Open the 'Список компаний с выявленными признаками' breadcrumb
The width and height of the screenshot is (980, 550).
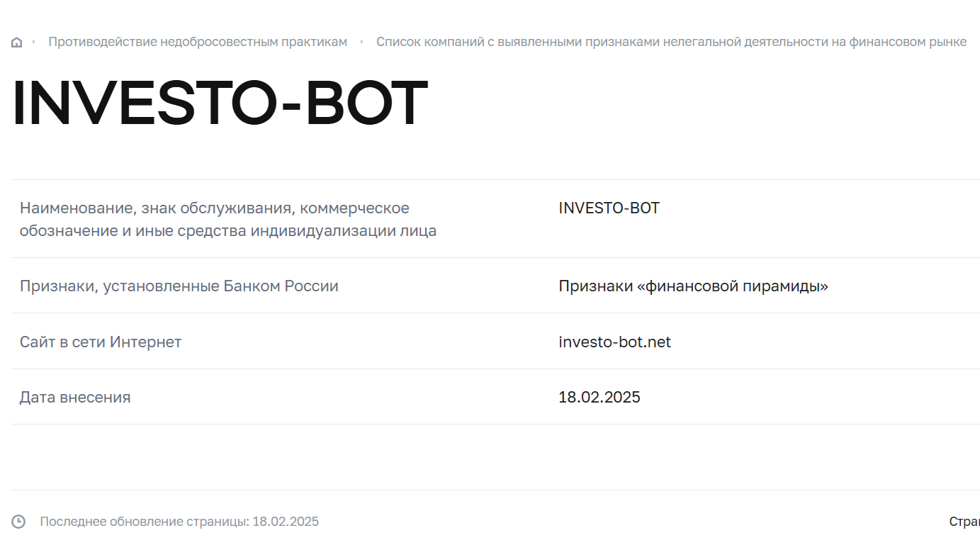671,42
